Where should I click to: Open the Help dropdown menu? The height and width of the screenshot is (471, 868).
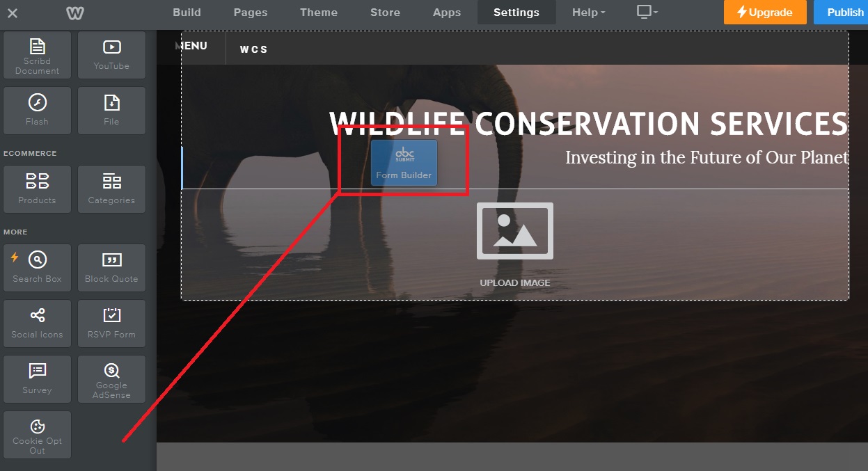(x=588, y=13)
